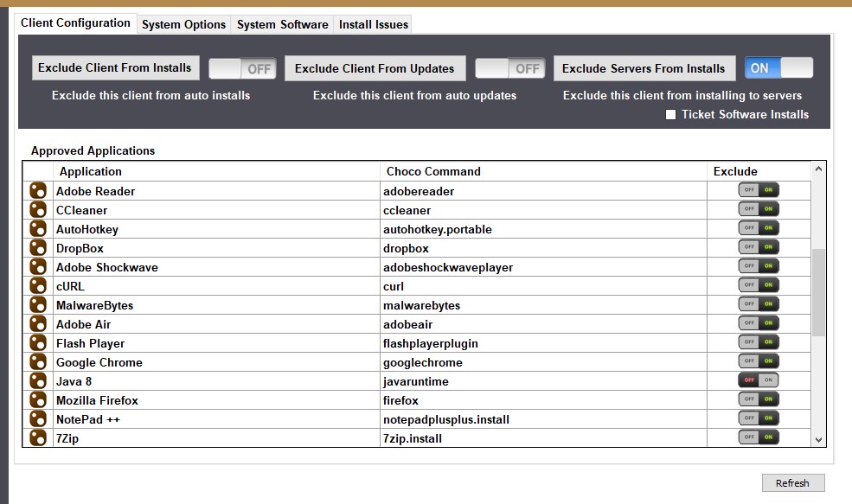Toggle Exclude switch for CCleaner
This screenshot has height=504, width=852.
pyautogui.click(x=759, y=209)
